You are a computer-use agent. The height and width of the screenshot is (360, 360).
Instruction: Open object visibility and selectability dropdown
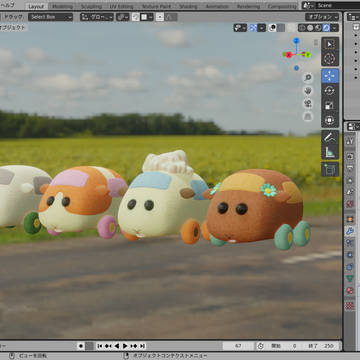point(240,28)
